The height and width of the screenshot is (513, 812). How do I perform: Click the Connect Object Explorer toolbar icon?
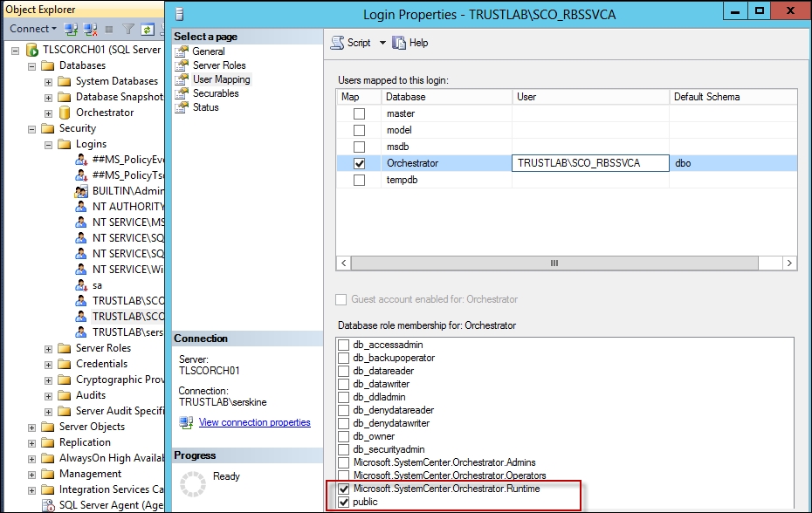coord(71,30)
